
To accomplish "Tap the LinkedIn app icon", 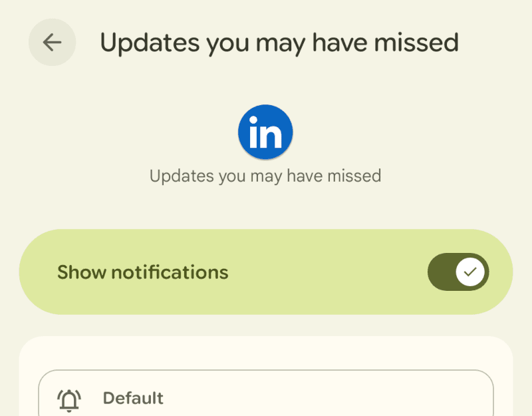I will (265, 132).
